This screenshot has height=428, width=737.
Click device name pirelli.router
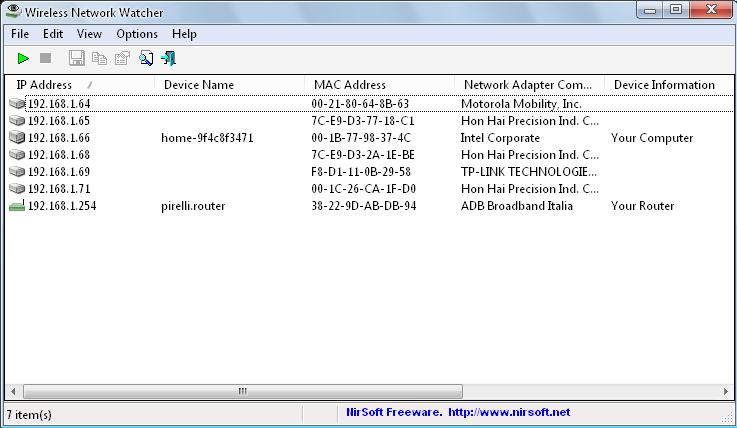pyautogui.click(x=193, y=206)
